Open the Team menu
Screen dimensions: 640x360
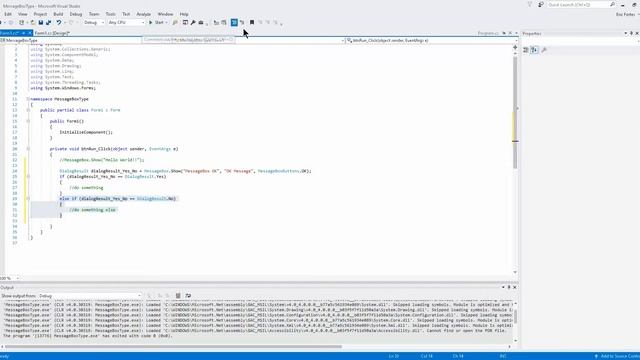93,14
